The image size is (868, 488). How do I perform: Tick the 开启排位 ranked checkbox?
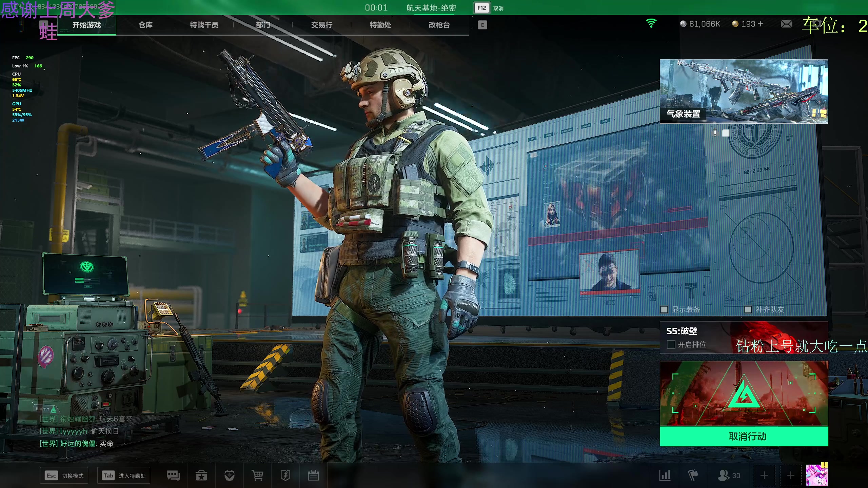671,344
